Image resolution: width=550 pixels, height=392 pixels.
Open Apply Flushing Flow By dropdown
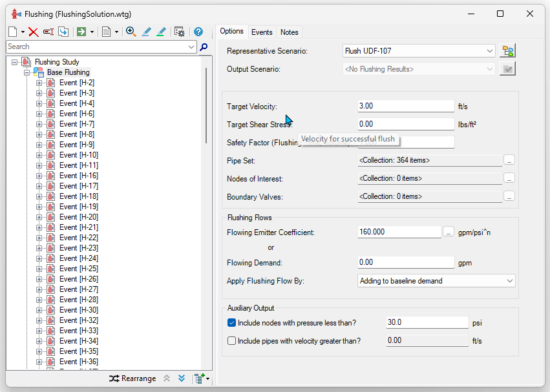coord(436,281)
